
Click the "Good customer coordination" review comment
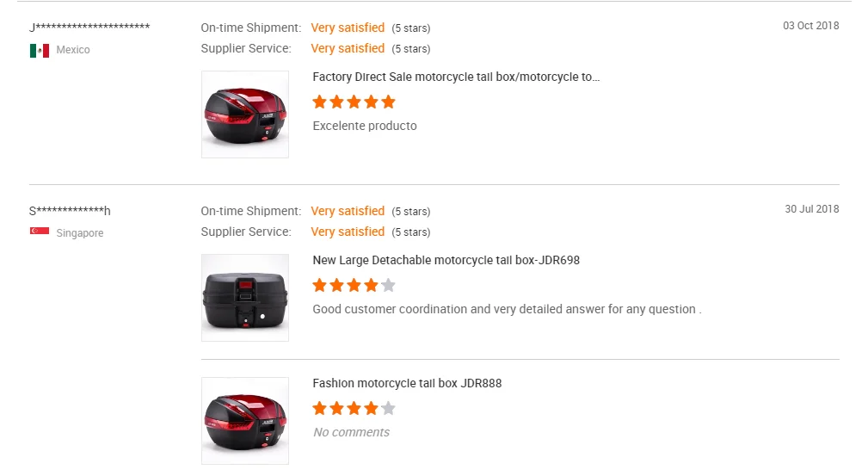tap(507, 309)
